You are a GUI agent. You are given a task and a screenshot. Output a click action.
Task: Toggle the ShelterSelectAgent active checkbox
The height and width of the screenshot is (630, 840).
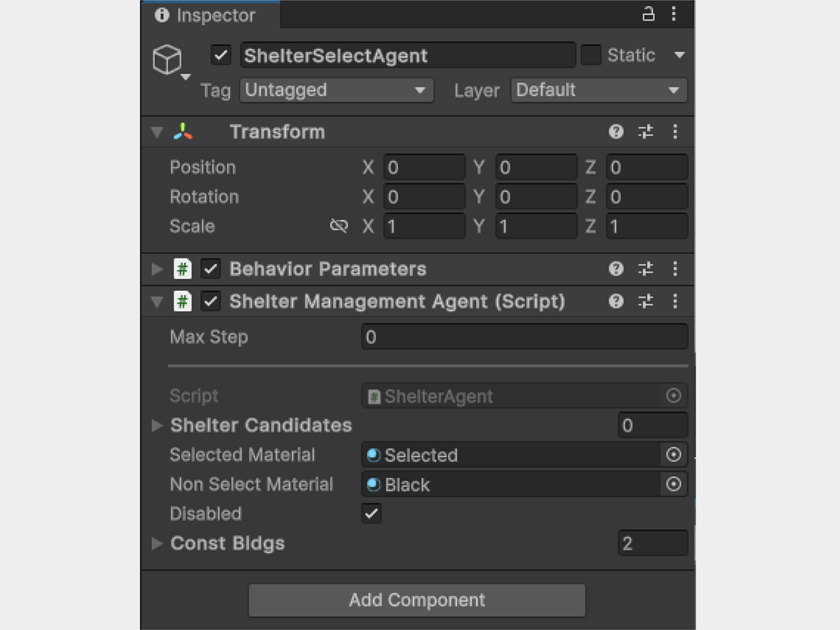[221, 55]
